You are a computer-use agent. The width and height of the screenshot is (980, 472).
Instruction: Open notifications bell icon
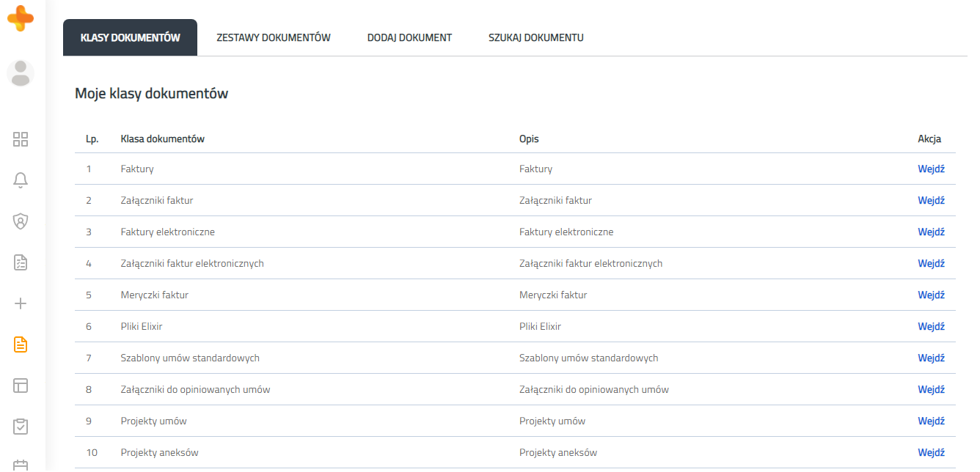coord(21,180)
